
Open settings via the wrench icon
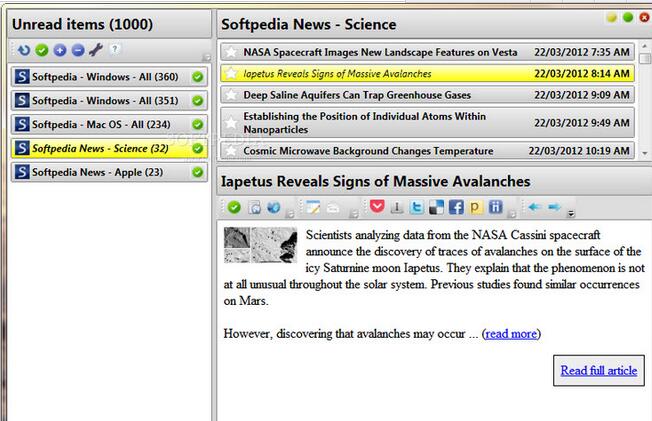[96, 50]
